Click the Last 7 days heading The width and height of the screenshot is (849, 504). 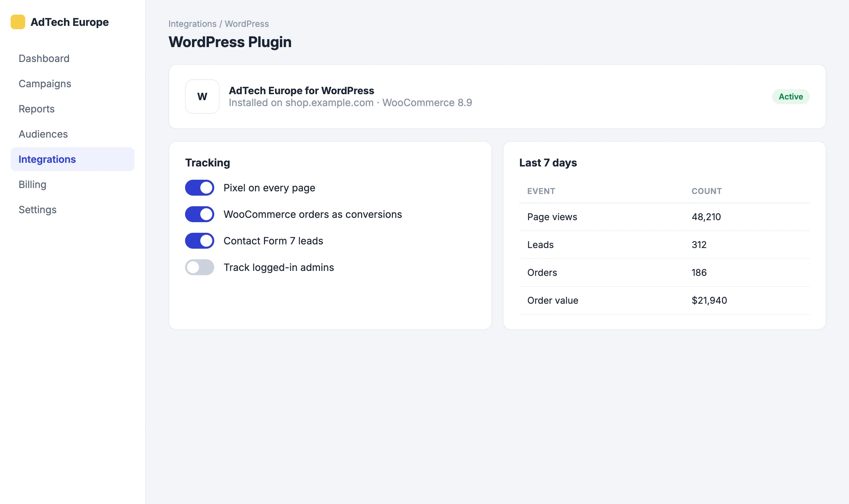[x=548, y=163]
